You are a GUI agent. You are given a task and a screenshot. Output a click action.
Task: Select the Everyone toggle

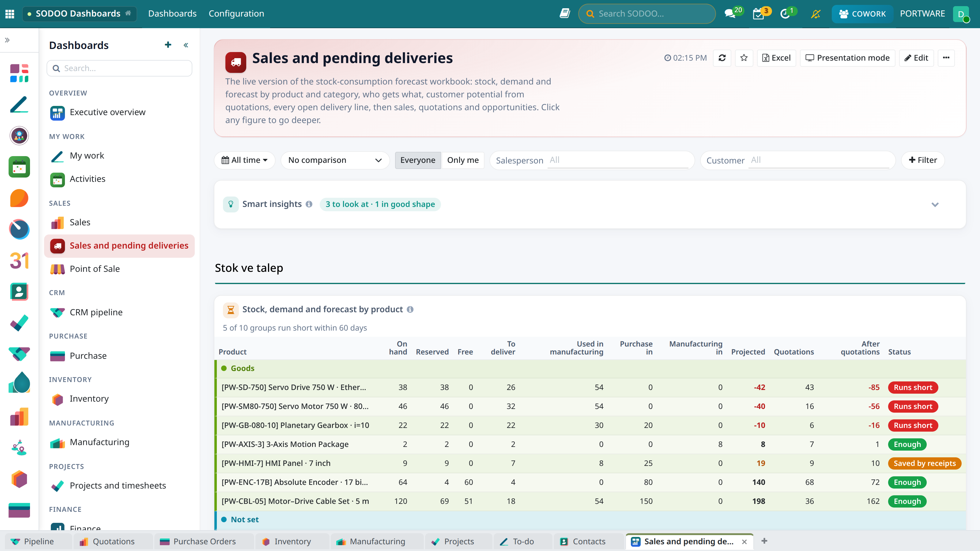pos(417,160)
